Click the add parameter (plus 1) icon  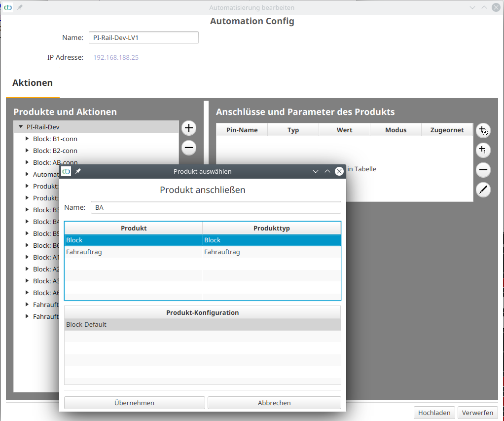pyautogui.click(x=483, y=150)
